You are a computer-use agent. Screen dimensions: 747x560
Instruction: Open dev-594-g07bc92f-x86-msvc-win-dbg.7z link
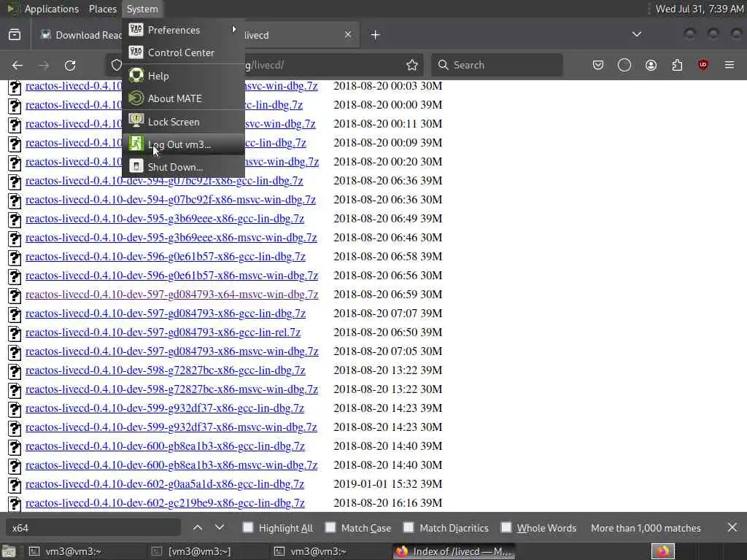tap(171, 200)
